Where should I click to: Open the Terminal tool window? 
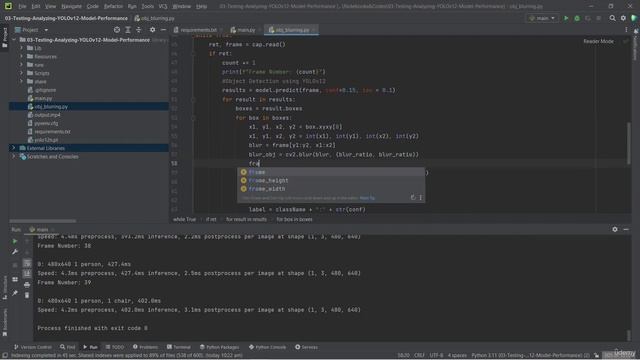[x=179, y=347]
